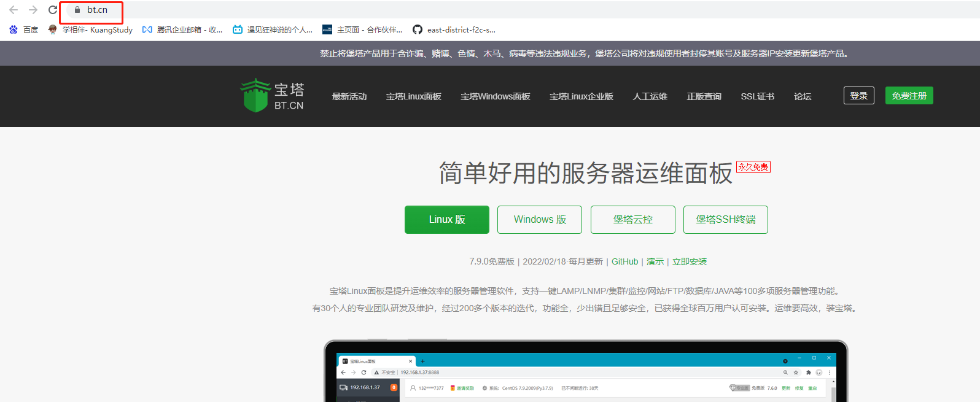Screen dimensions: 980x402
Task: Click the Windows 版 button
Action: click(x=540, y=220)
